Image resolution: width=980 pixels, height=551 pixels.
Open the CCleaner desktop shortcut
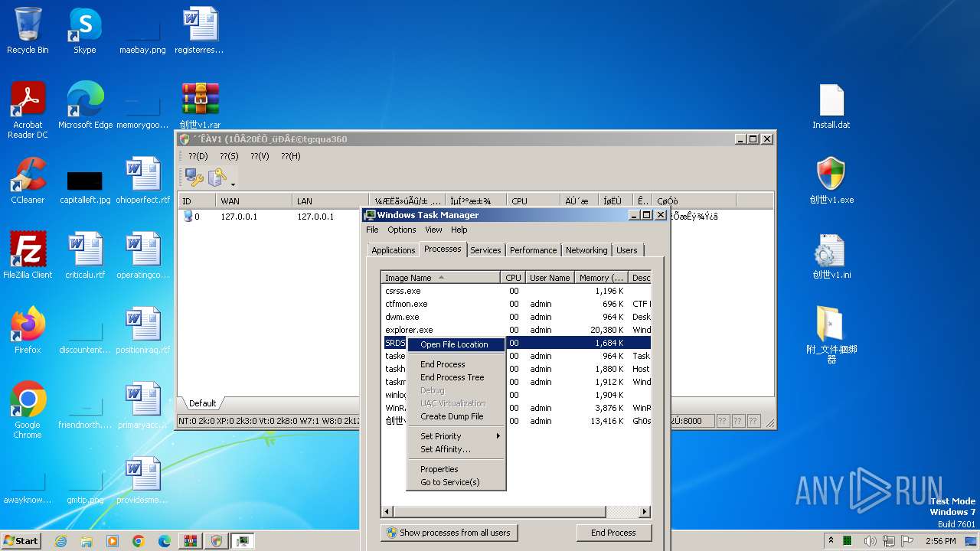click(28, 181)
